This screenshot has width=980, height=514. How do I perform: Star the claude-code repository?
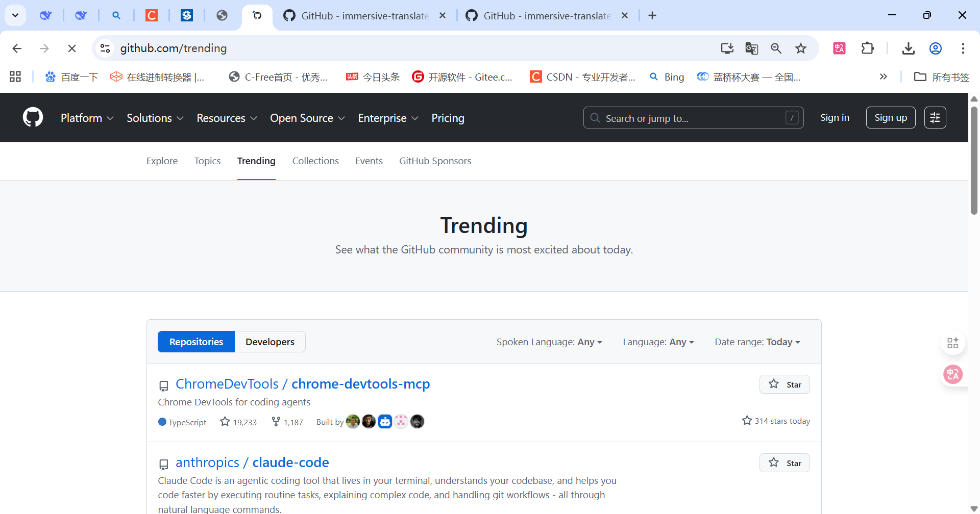tap(785, 463)
